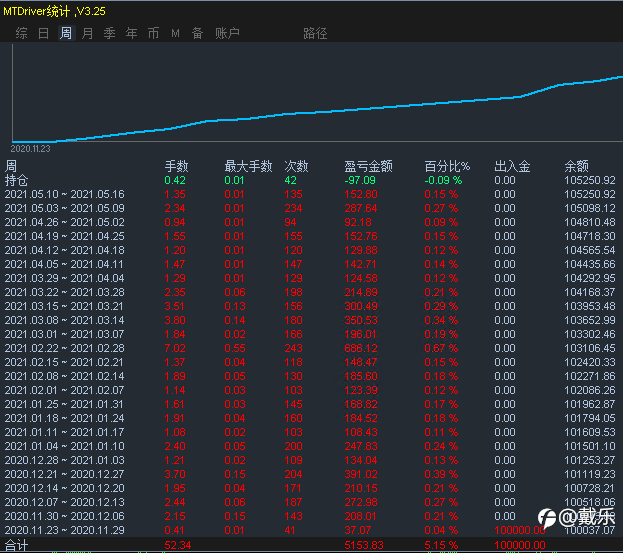Select the 币 currency tab
The width and height of the screenshot is (623, 553).
coord(153,33)
